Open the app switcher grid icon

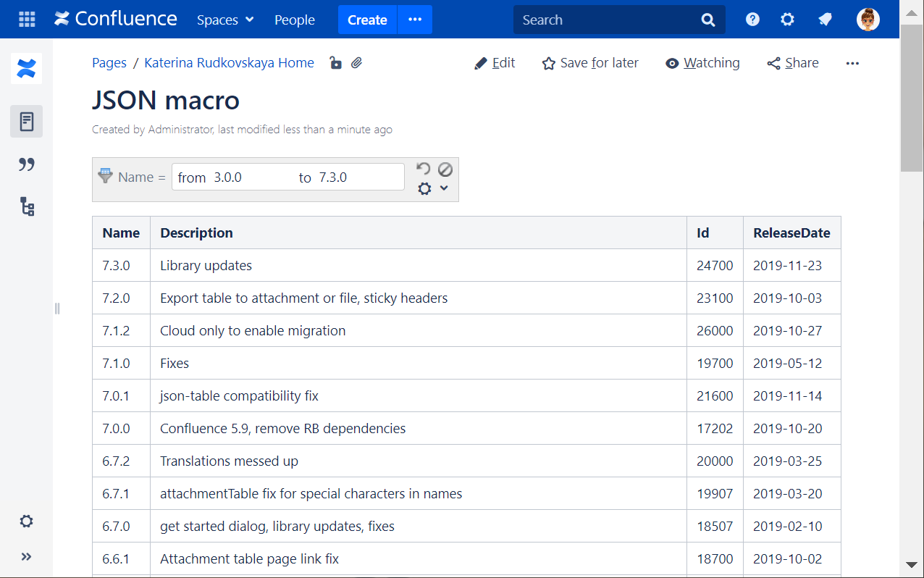point(27,20)
